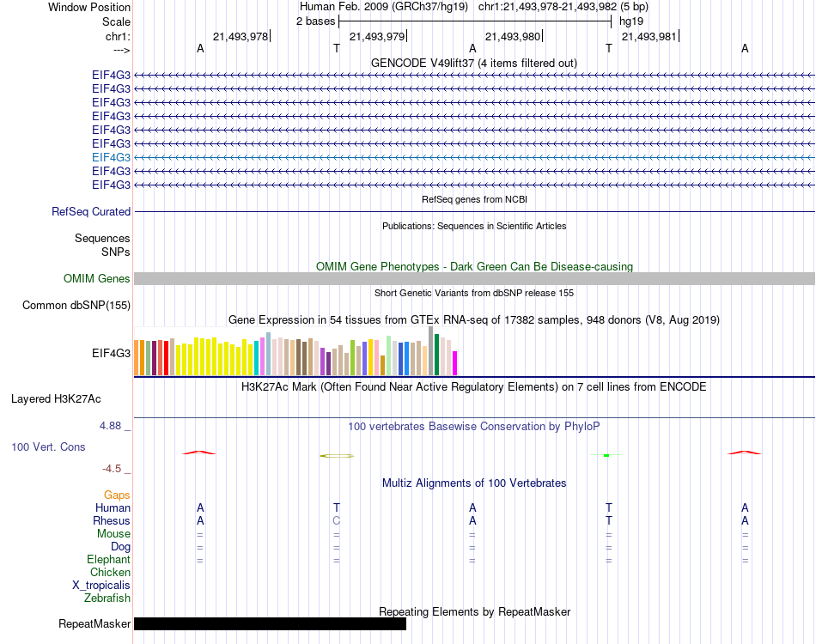Viewport: 816px width, 644px height.
Task: Click the dark green GTEx expression bar
Action: pos(436,355)
